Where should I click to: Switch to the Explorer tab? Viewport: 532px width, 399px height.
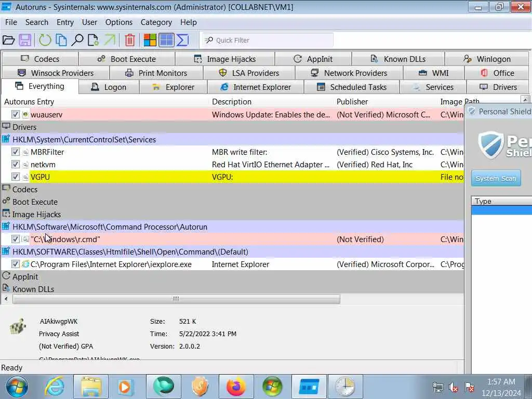174,87
